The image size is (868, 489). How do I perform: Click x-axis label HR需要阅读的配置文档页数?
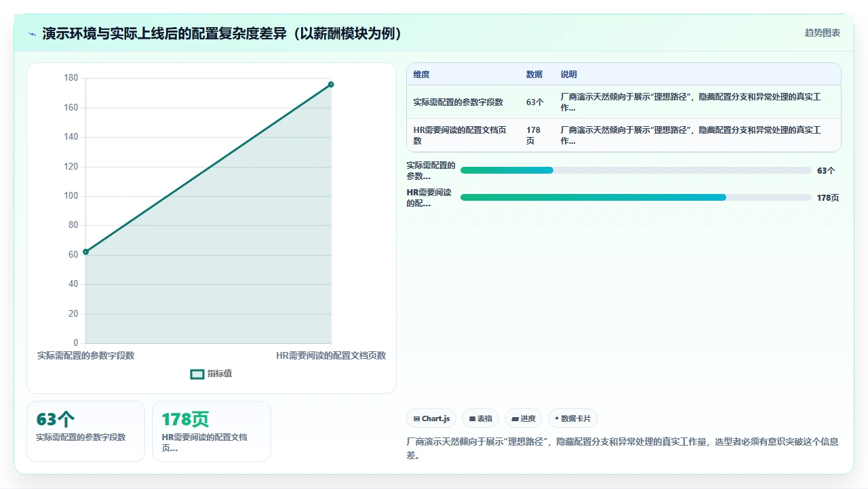coord(331,355)
